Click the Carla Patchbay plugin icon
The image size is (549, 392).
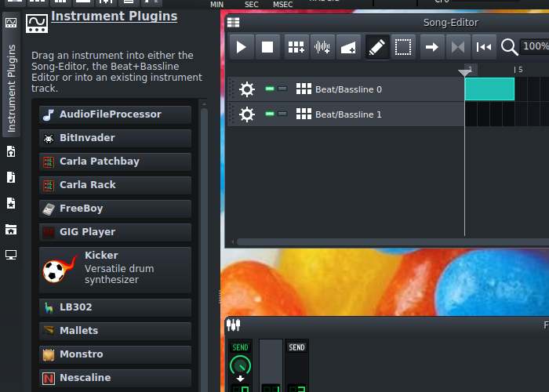(49, 162)
